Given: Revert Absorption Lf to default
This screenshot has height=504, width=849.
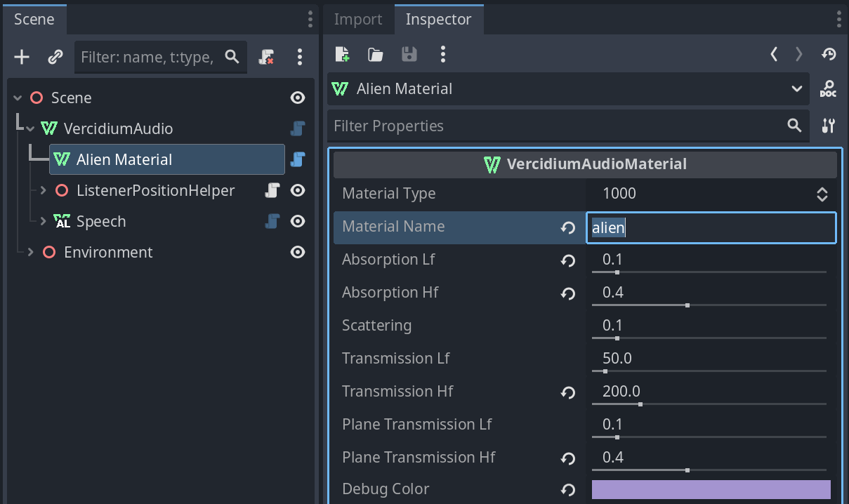Looking at the screenshot, I should pyautogui.click(x=567, y=260).
